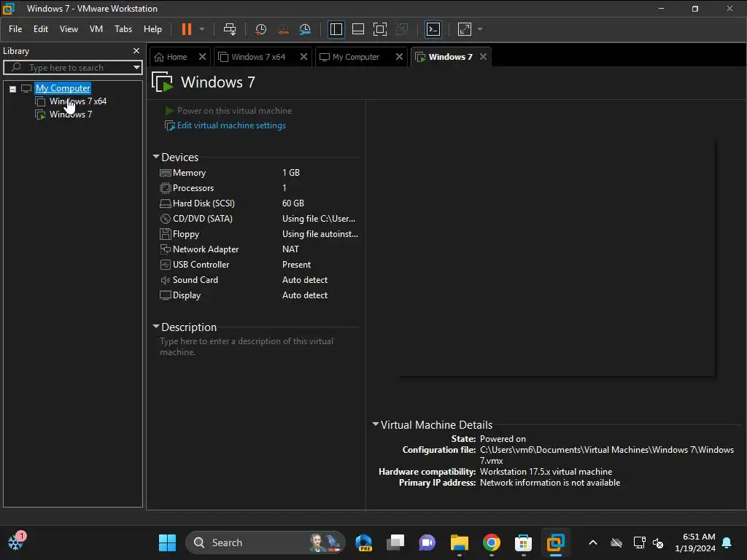Open the library search dropdown arrow

coord(136,68)
